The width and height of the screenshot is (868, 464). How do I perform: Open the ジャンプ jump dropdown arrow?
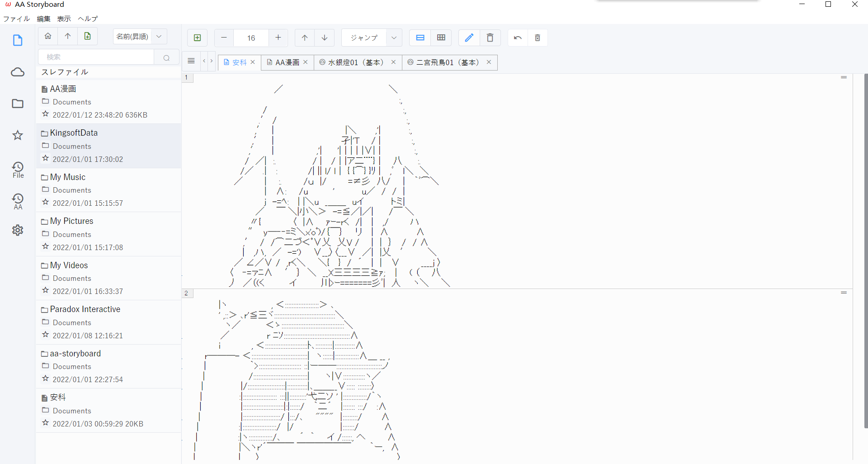coord(394,38)
